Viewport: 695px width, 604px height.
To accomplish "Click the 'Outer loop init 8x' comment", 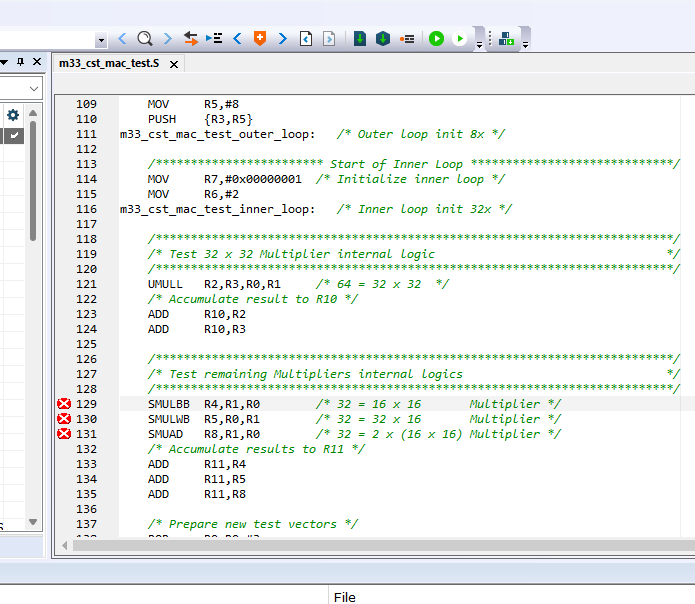I will 421,134.
